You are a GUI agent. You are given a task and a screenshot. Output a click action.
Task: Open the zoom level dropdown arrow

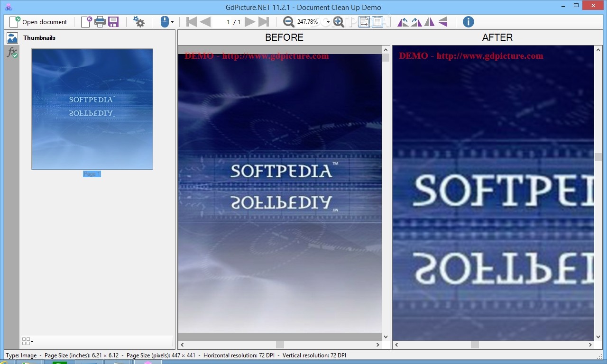pyautogui.click(x=328, y=22)
